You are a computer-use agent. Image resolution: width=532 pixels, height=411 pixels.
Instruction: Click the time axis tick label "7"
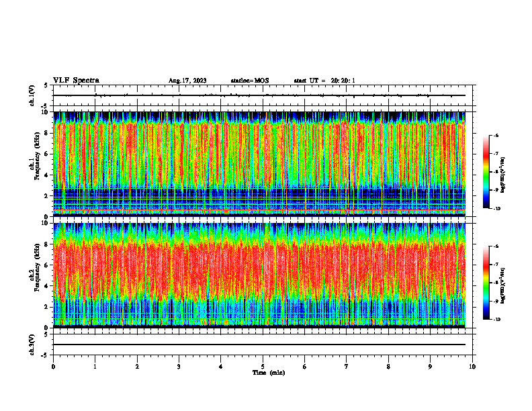pyautogui.click(x=347, y=367)
